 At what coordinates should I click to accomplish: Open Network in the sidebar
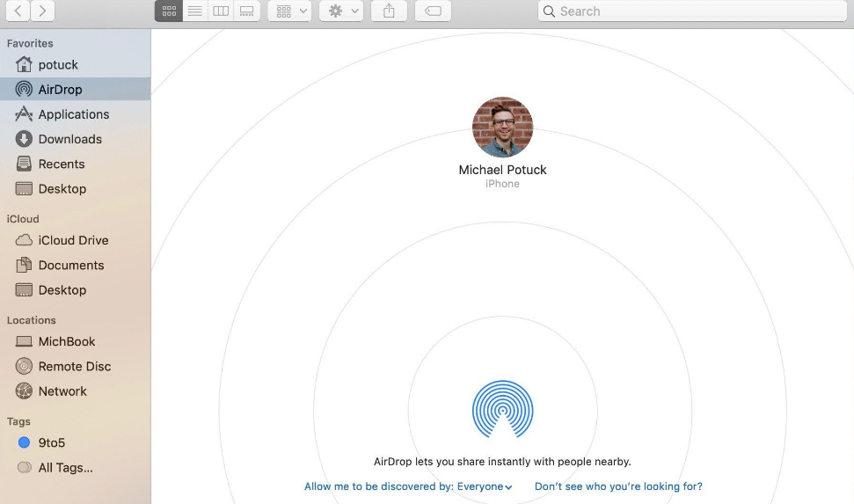[x=75, y=391]
